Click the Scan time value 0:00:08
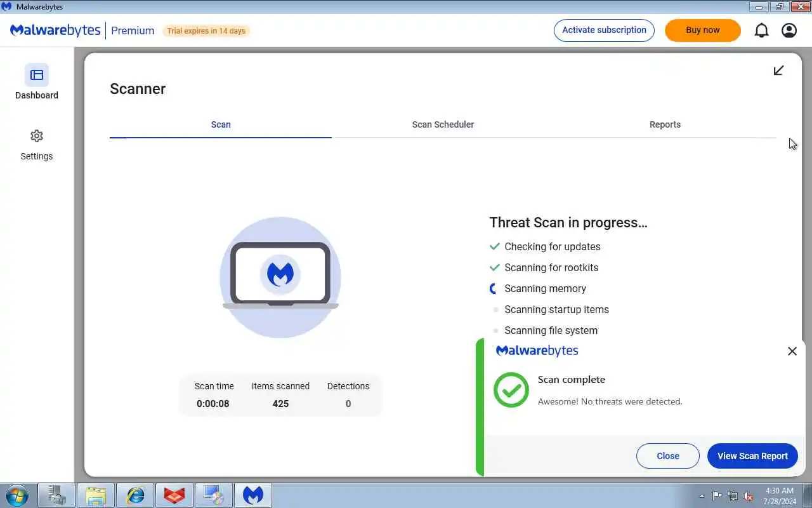This screenshot has width=812, height=508. point(213,404)
